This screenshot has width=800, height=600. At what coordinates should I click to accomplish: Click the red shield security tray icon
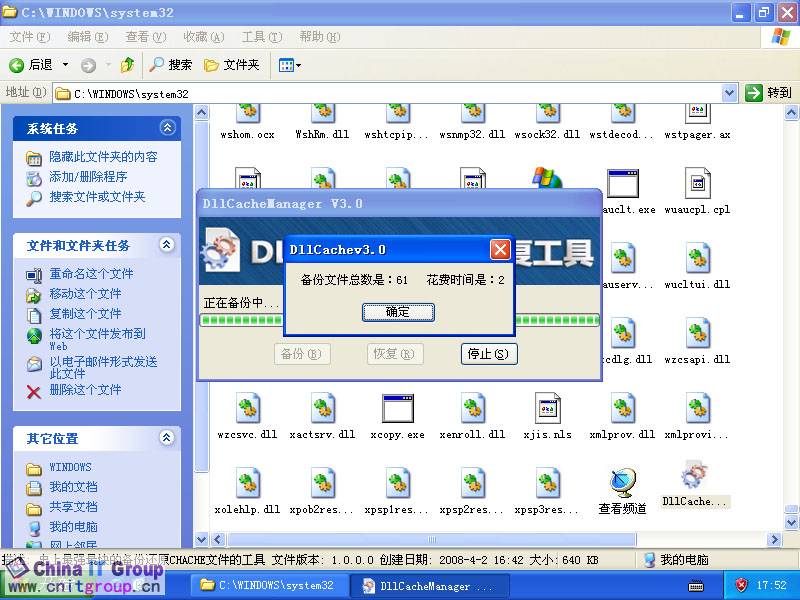click(741, 585)
